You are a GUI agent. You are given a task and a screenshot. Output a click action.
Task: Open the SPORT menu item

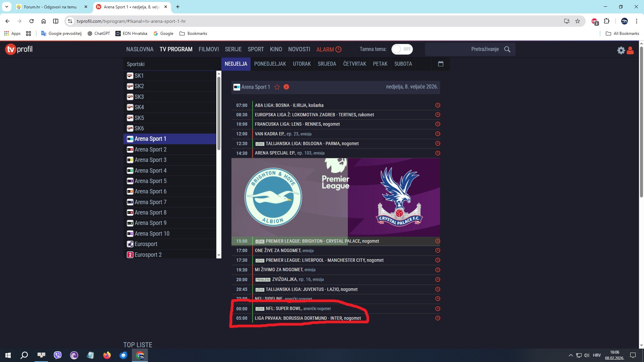[x=256, y=49]
